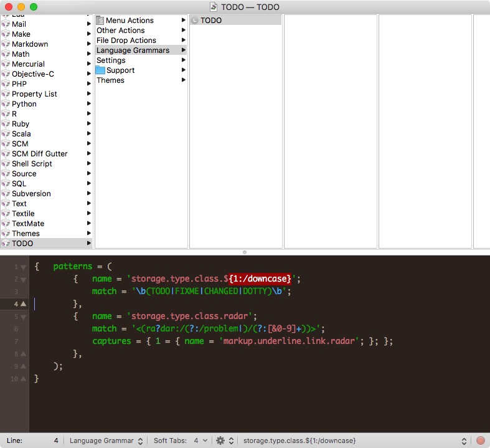
Task: Click the 'storage.type.class.radar' string
Action: [x=190, y=316]
